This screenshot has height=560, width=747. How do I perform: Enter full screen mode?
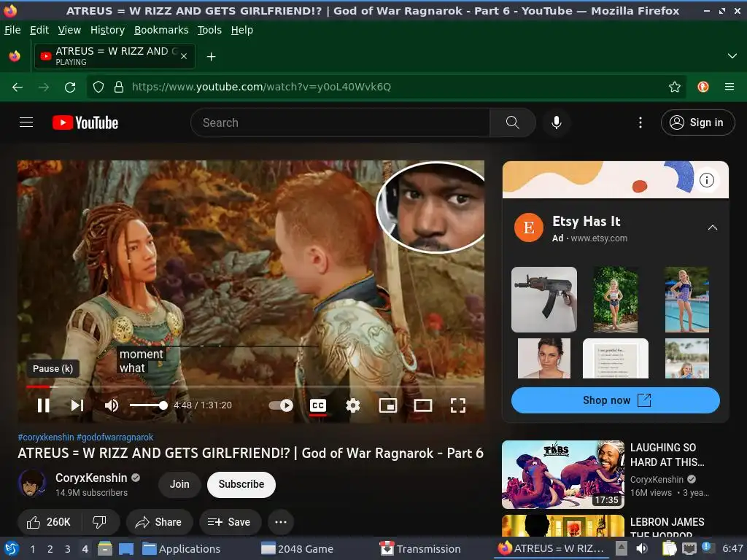coord(458,405)
